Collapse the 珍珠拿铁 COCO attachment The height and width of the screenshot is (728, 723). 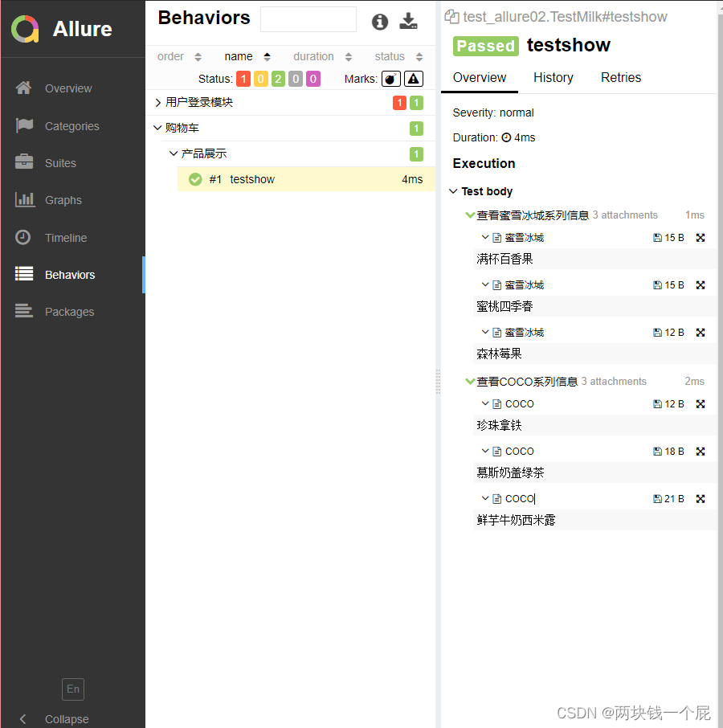485,403
